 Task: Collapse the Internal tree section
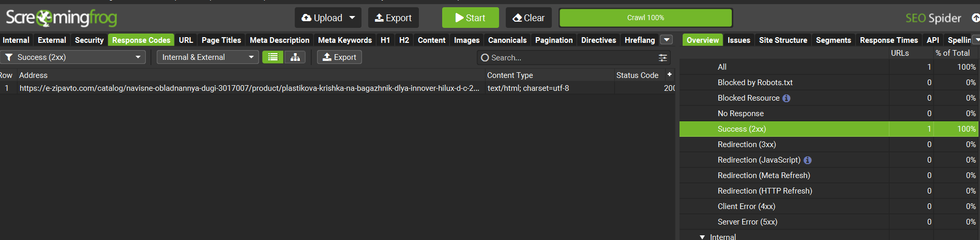[x=702, y=237]
